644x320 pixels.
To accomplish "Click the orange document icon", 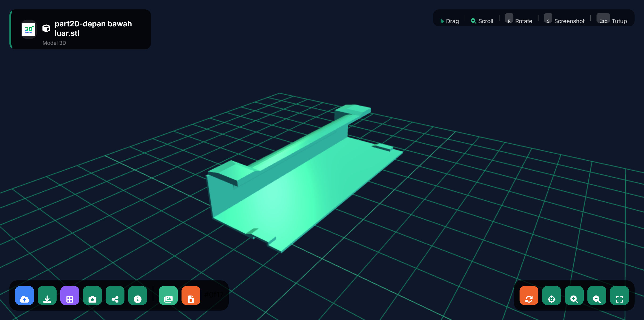I will (191, 295).
